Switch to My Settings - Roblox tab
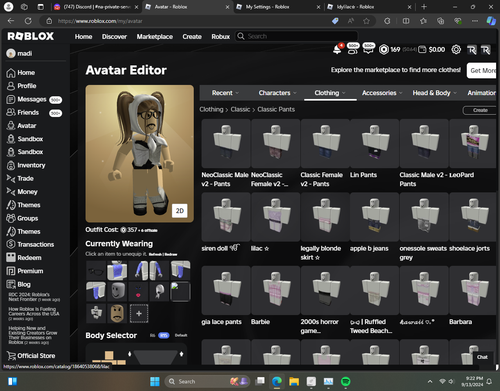This screenshot has height=391, width=500. [278, 7]
